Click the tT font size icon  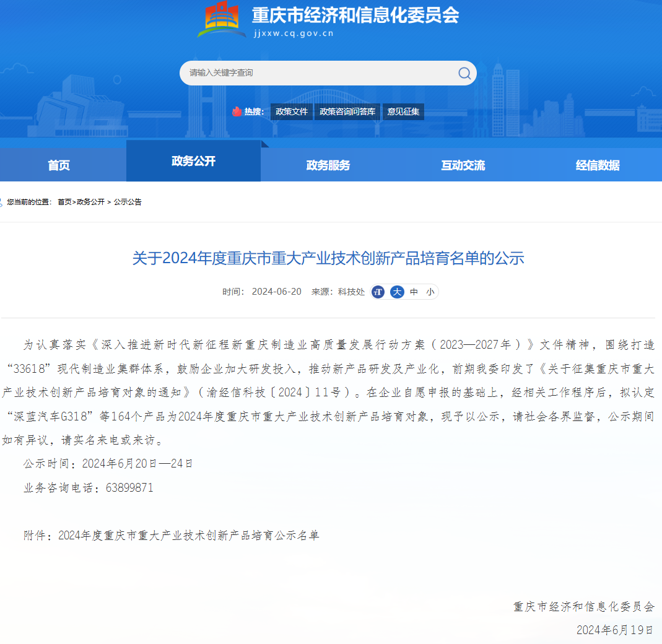point(378,292)
